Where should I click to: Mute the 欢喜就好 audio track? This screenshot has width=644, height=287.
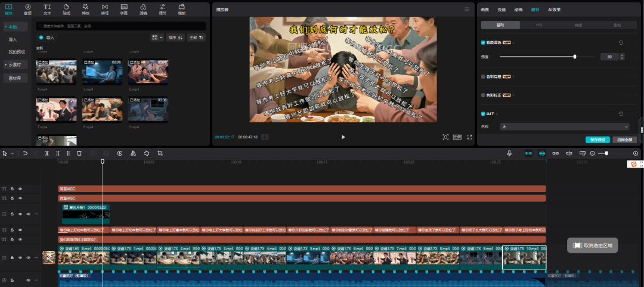(29, 280)
